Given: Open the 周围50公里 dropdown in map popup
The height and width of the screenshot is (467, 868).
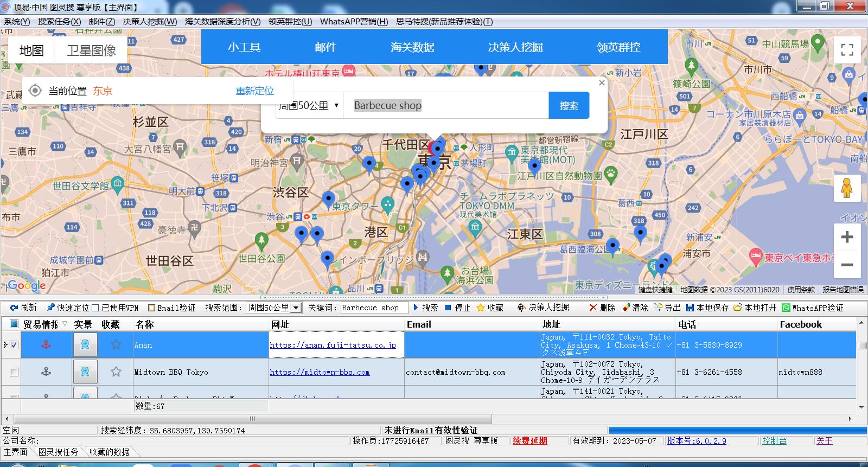Looking at the screenshot, I should 309,106.
